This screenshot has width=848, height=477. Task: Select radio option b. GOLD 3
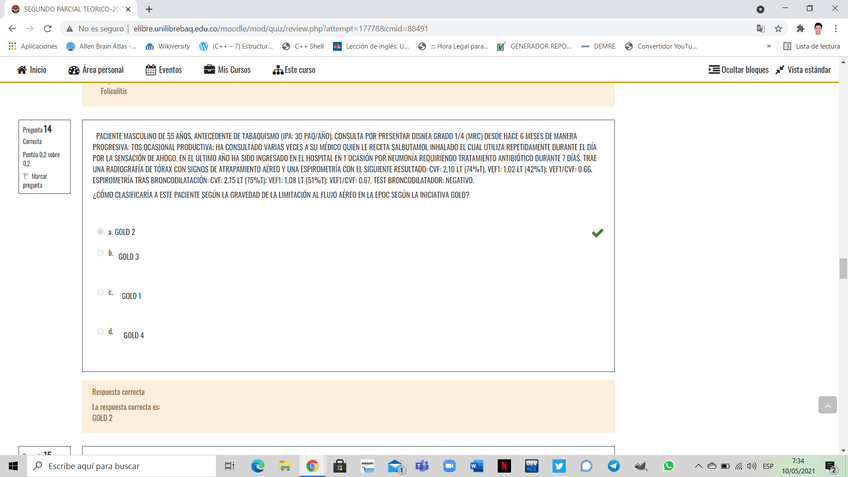pyautogui.click(x=100, y=253)
